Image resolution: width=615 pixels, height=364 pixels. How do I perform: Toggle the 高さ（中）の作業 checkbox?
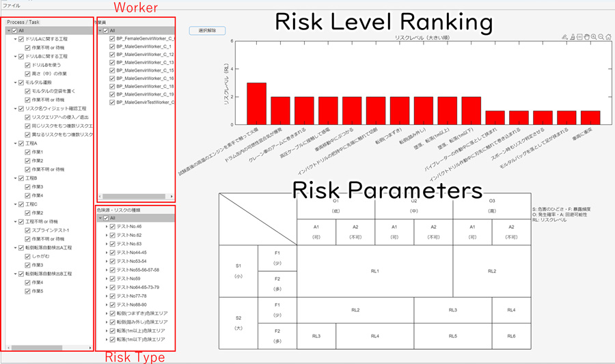coord(27,74)
